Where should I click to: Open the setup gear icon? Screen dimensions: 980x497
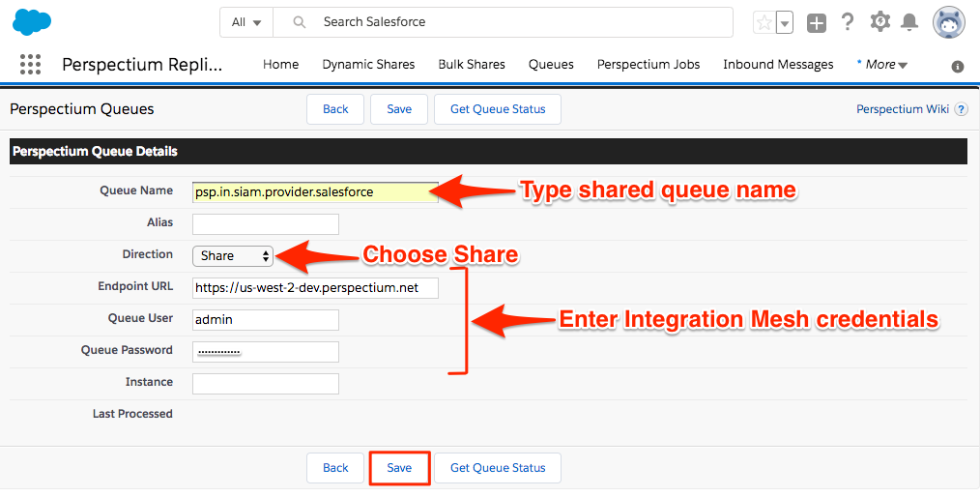tap(880, 22)
